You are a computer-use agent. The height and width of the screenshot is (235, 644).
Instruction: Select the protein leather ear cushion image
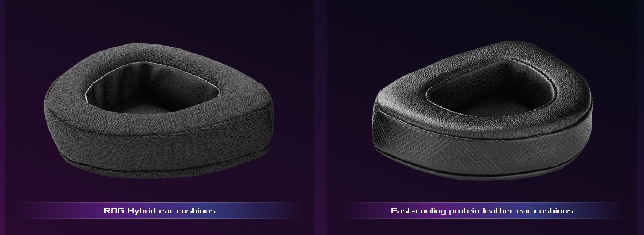(x=482, y=111)
